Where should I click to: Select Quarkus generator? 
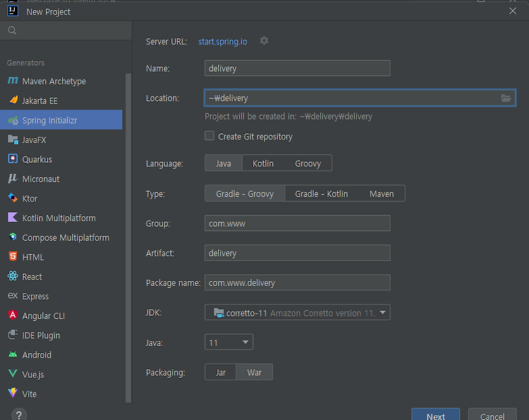coord(61,159)
